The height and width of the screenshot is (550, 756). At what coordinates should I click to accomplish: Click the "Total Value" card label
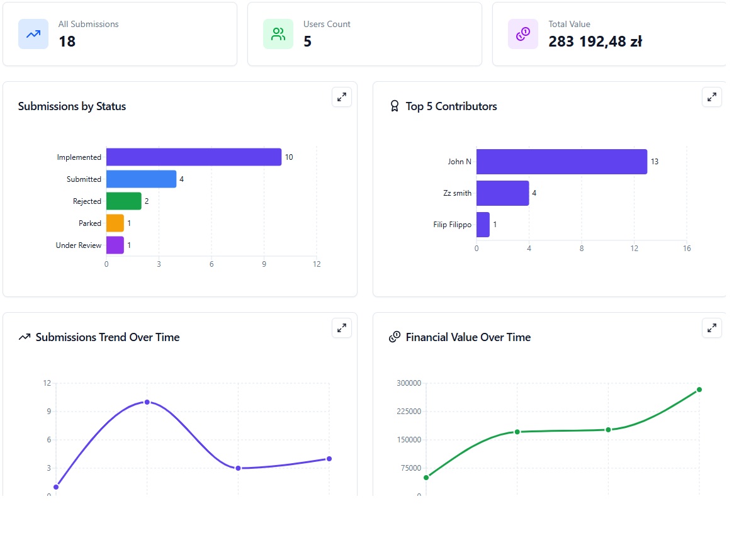(570, 24)
